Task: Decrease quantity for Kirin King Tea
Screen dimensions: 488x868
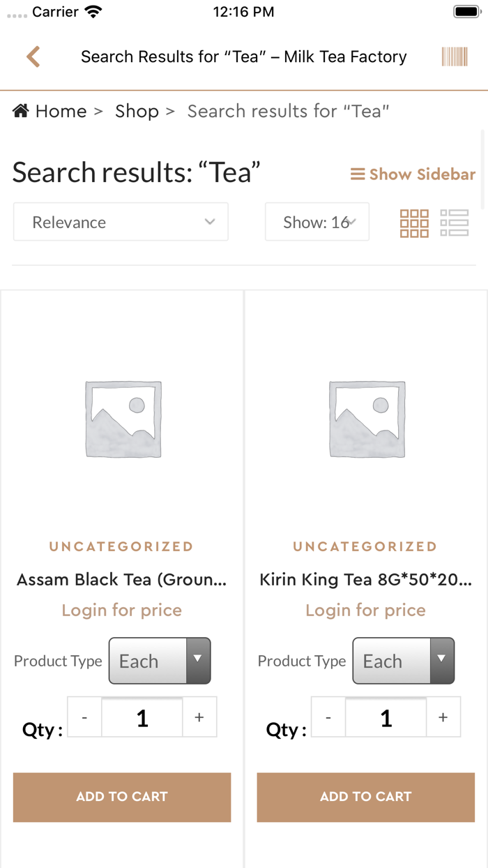Action: click(x=328, y=717)
